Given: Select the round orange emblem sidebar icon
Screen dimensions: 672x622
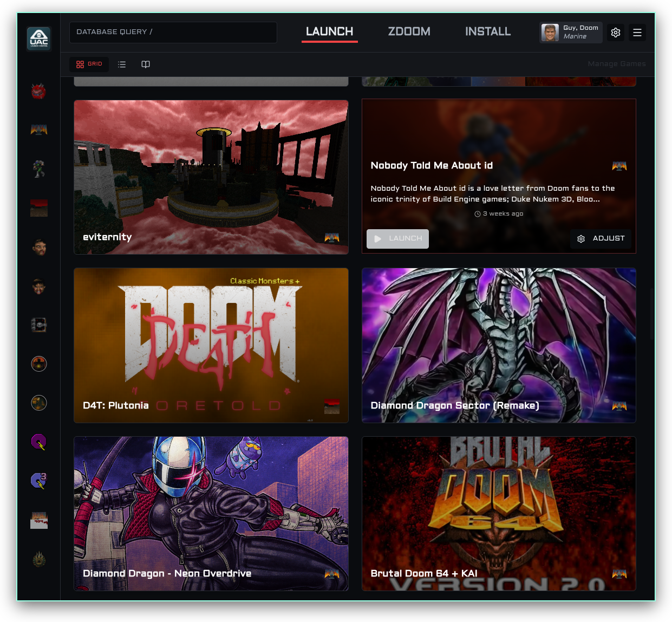Looking at the screenshot, I should [x=38, y=364].
